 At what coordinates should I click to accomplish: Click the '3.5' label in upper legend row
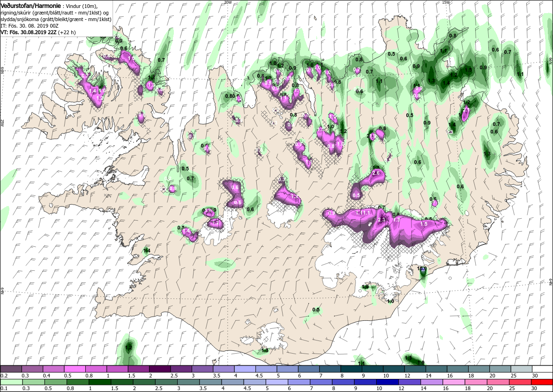(217, 375)
